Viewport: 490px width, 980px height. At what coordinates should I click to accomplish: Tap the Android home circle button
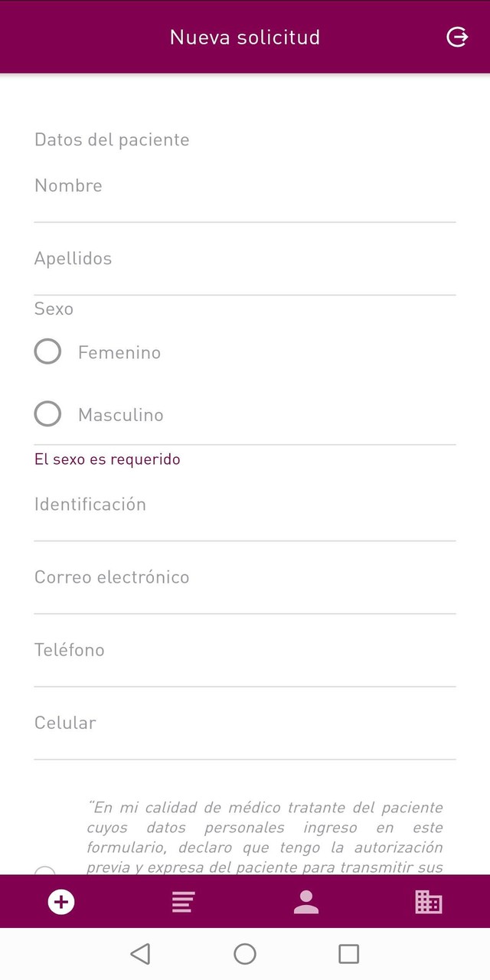pyautogui.click(x=245, y=953)
